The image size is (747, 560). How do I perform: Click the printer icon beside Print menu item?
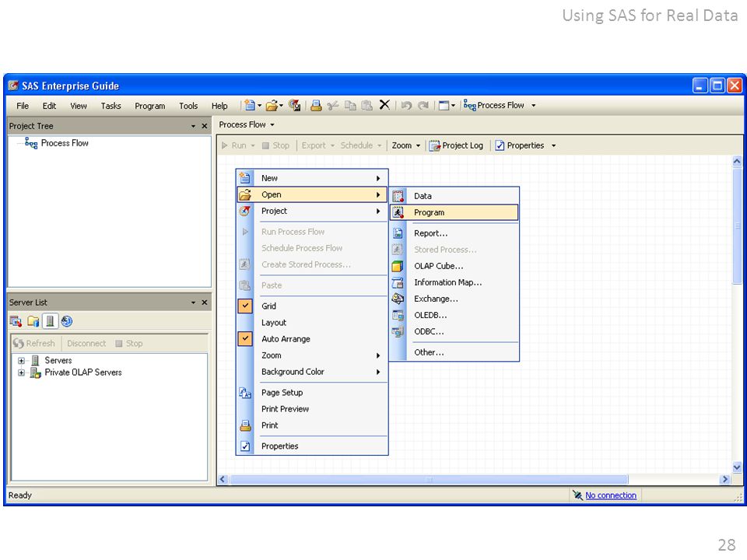[245, 425]
